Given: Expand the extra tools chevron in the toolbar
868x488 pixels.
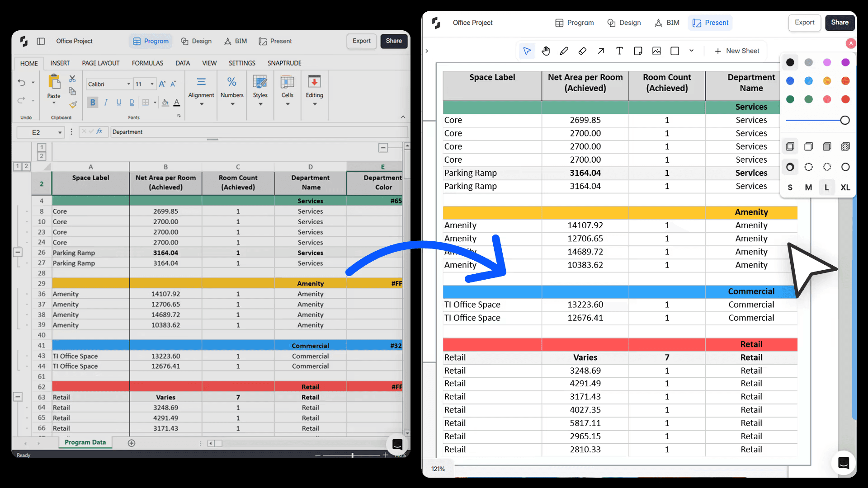Looking at the screenshot, I should point(691,51).
